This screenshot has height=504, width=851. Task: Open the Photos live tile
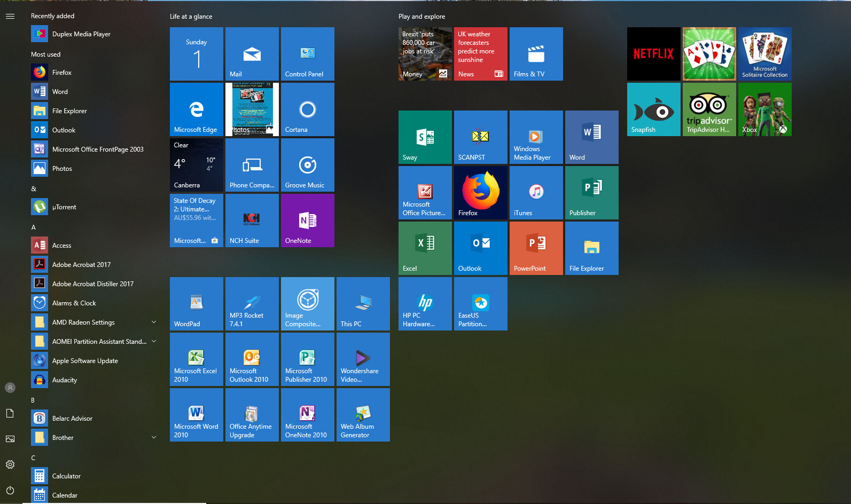[x=252, y=109]
